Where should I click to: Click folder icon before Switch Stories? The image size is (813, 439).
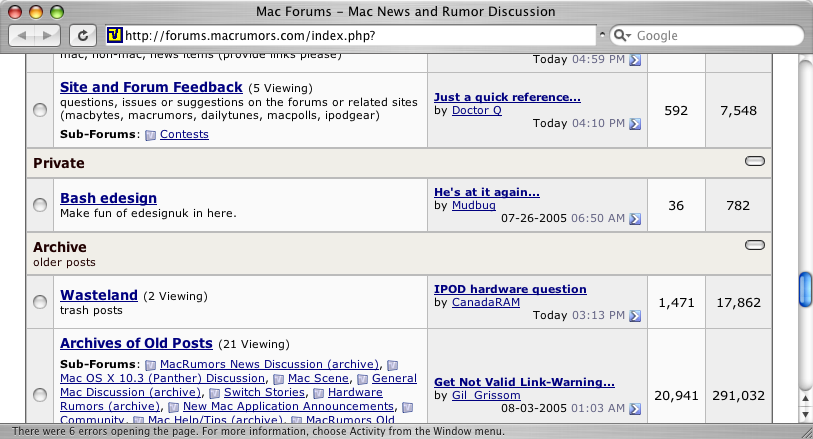[215, 393]
